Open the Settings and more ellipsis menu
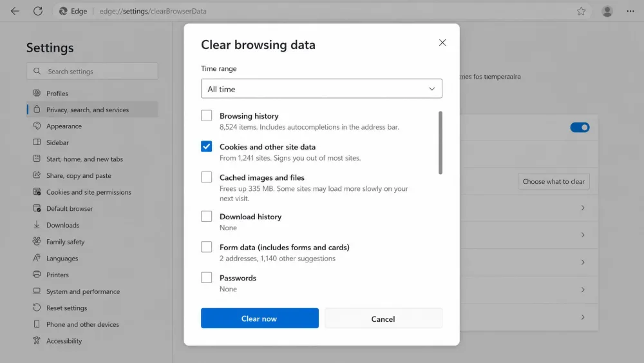 point(630,11)
